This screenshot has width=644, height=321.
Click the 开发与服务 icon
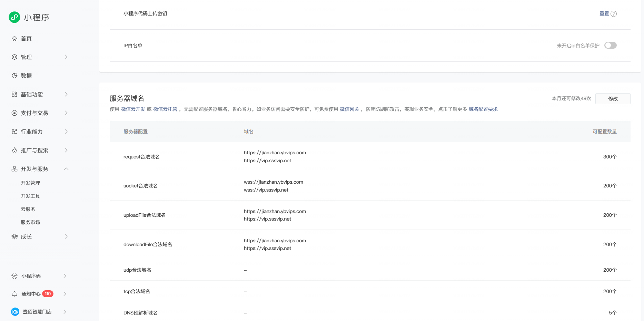pyautogui.click(x=14, y=169)
